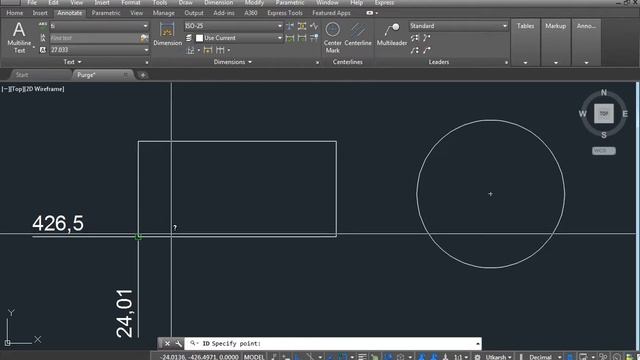Run Check Spelling (ABC icon)
This screenshot has height=360, width=640.
point(42,26)
